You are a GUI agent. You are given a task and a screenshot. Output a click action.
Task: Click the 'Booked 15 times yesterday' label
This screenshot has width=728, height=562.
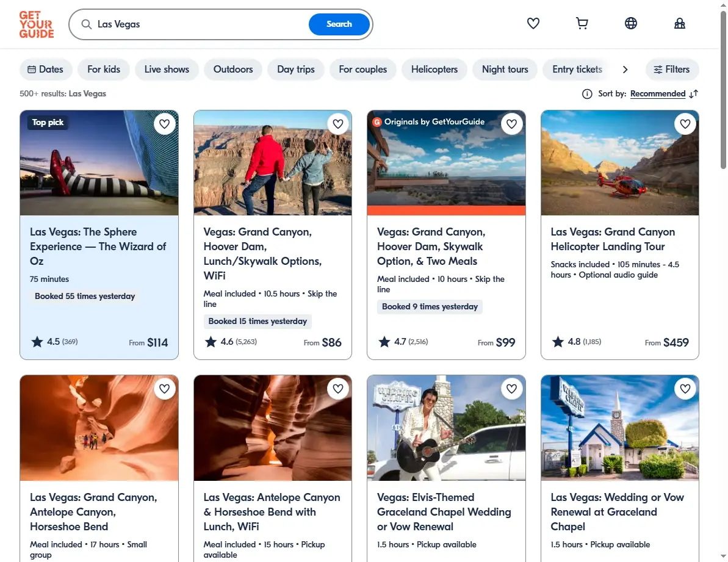(x=258, y=321)
